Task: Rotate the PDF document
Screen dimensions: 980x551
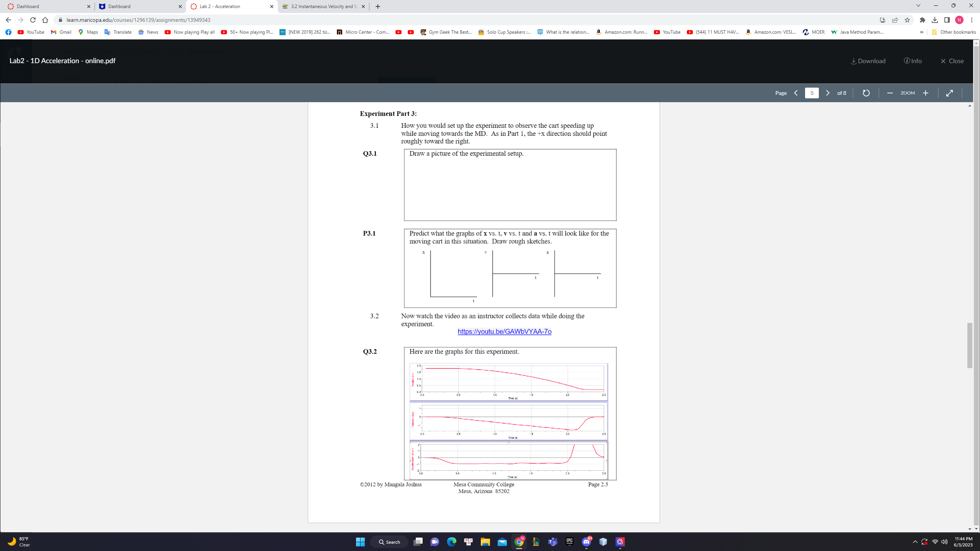Action: pos(866,93)
